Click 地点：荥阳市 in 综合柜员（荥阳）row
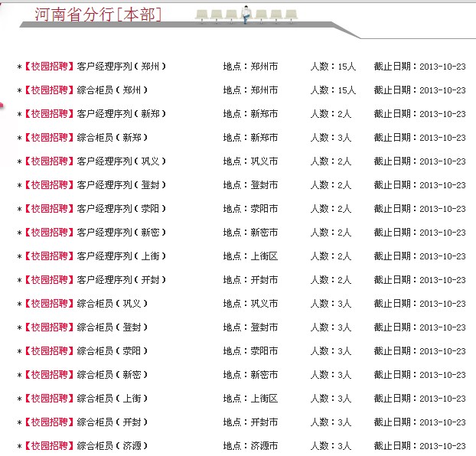This screenshot has width=476, height=456. (x=250, y=350)
